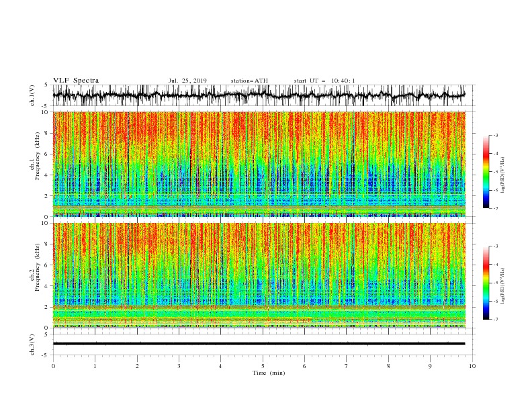Click tick label "1" on the time axis
The width and height of the screenshot is (532, 411).
point(95,366)
